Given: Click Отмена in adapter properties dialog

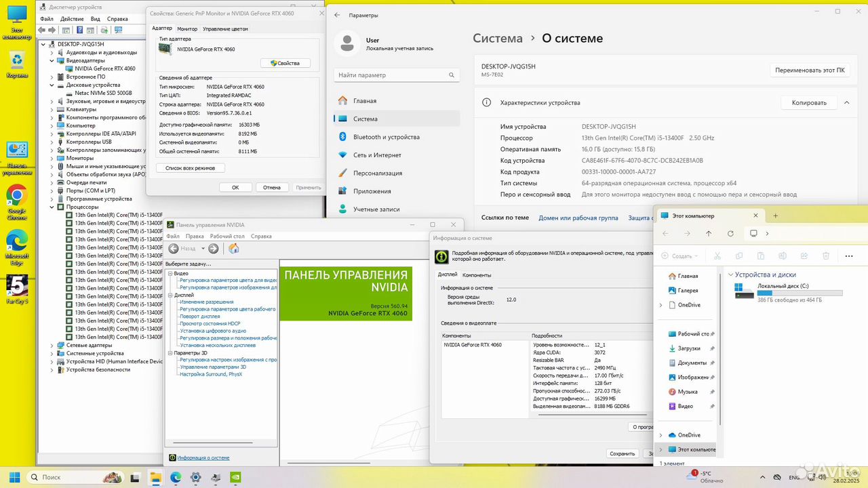Looking at the screenshot, I should click(272, 187).
